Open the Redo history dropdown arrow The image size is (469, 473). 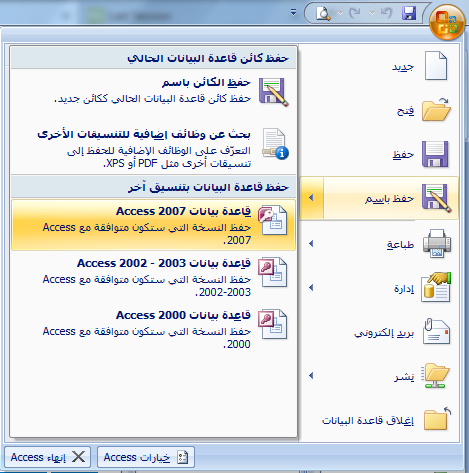[x=340, y=13]
